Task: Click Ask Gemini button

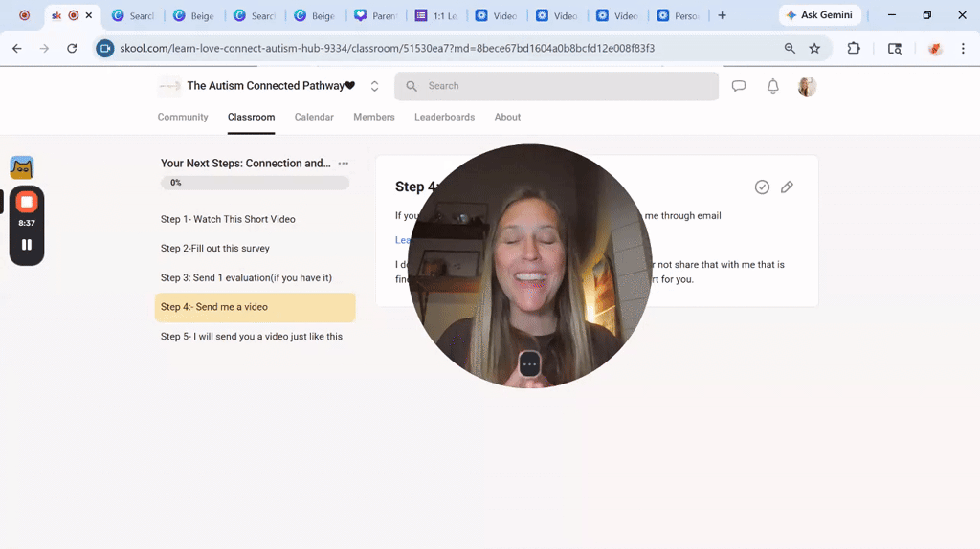Action: [819, 15]
